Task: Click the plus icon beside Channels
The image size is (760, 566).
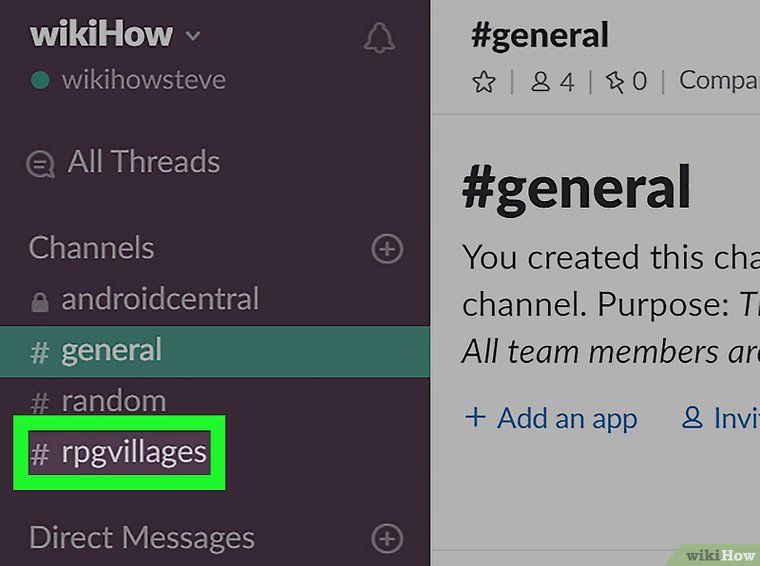Action: click(387, 248)
